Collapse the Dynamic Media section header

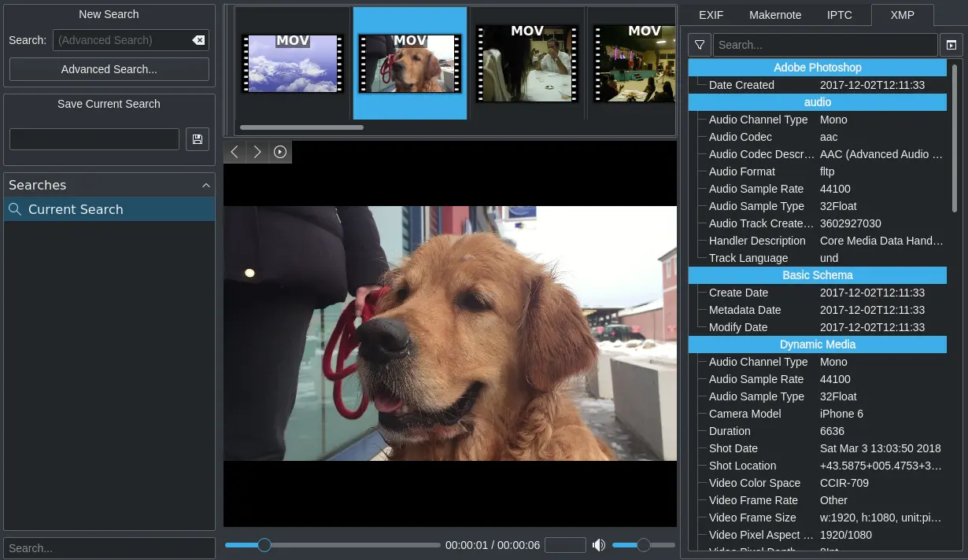click(x=817, y=344)
